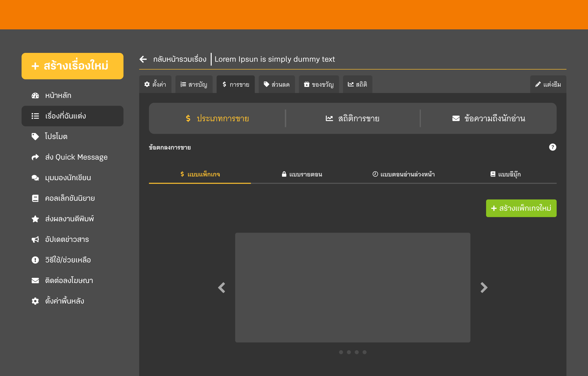Viewport: 588px width, 376px height.
Task: Open ส่ง Quick Message menu item
Action: point(72,157)
